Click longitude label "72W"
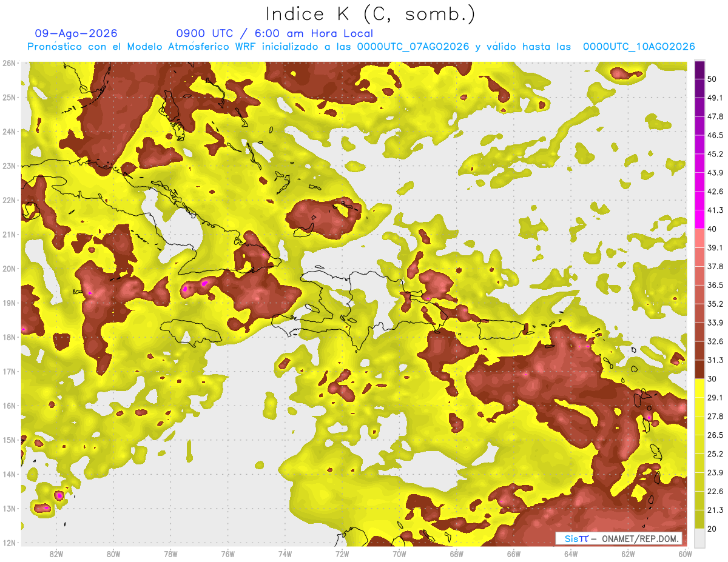The height and width of the screenshot is (562, 728). (342, 554)
